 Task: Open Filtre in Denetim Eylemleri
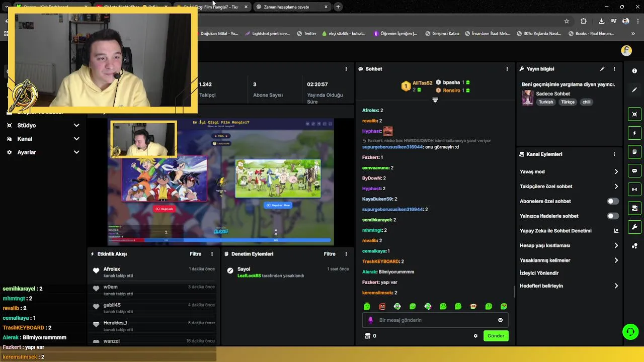(330, 254)
